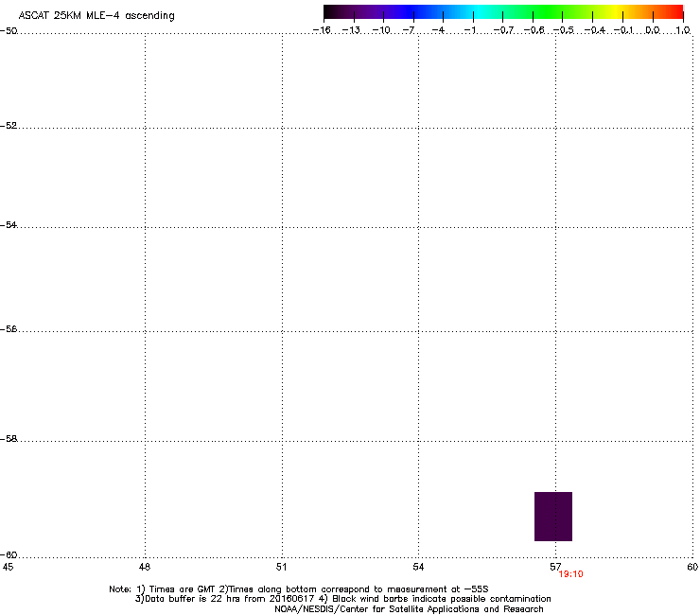Screen dimensions: 700x615
Task: Click the 54 longitude axis label
Action: [418, 567]
